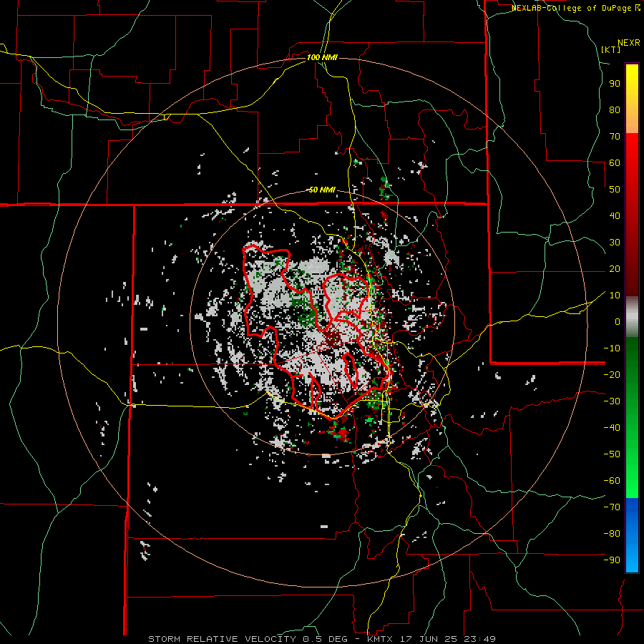Viewport: 644px width, 644px height.
Task: Click the storm relative velocity caption at bottom
Action: tap(322, 639)
